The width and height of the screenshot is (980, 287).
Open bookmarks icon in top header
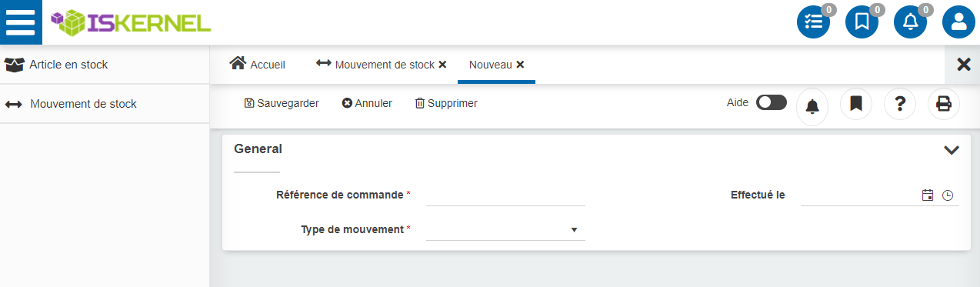(862, 22)
